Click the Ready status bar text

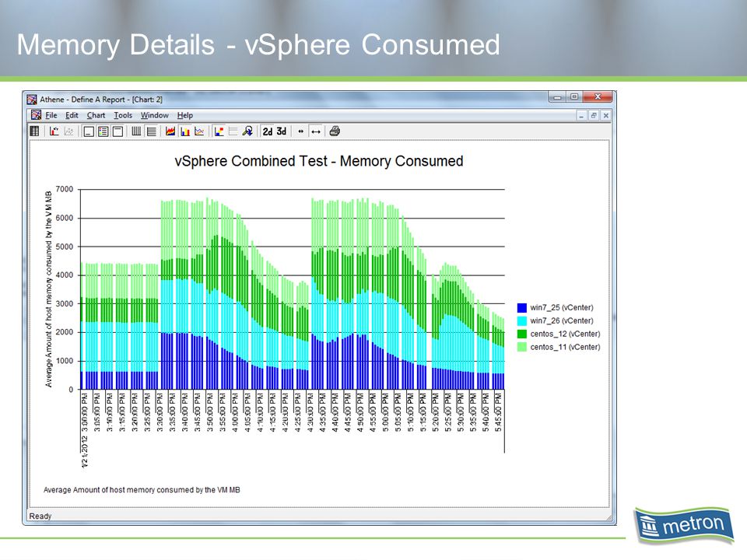tap(40, 516)
